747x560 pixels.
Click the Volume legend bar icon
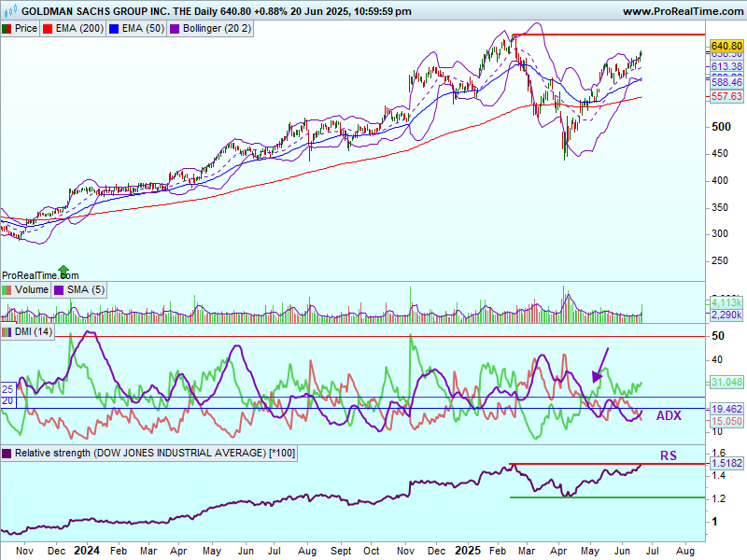[x=7, y=290]
